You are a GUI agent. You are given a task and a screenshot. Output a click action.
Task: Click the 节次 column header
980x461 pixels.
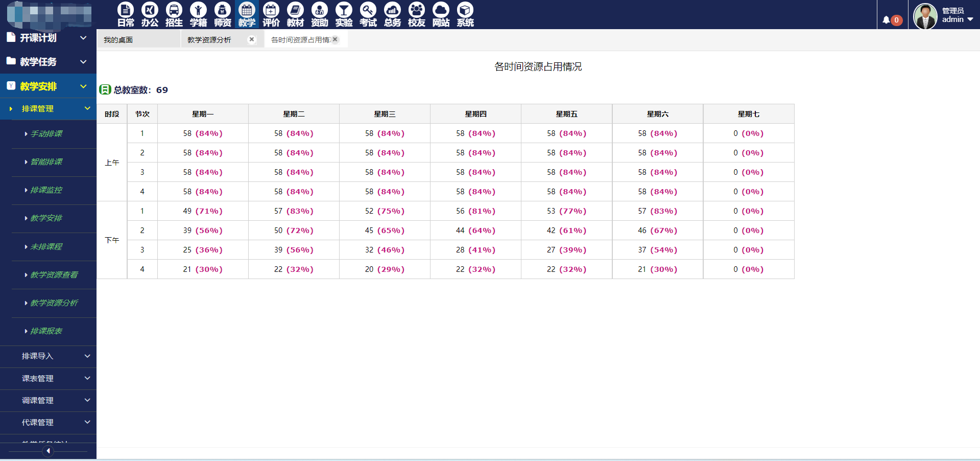tap(142, 114)
